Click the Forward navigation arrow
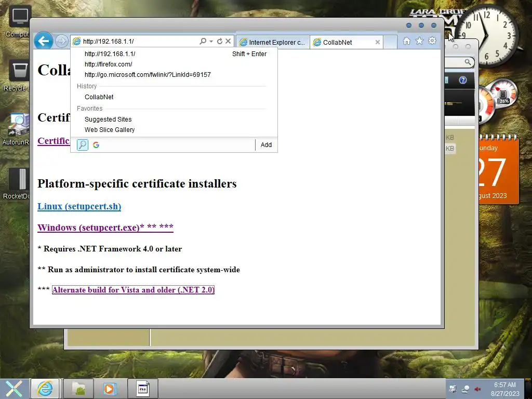Screen dimensions: 532x399 tap(61, 42)
